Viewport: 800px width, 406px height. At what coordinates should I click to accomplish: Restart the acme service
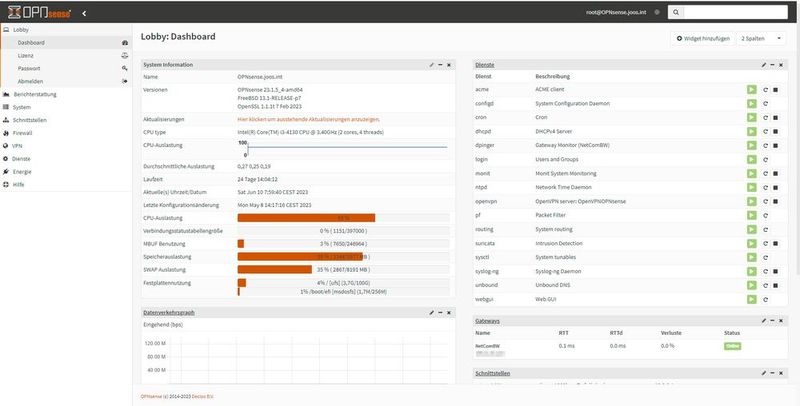(x=765, y=90)
